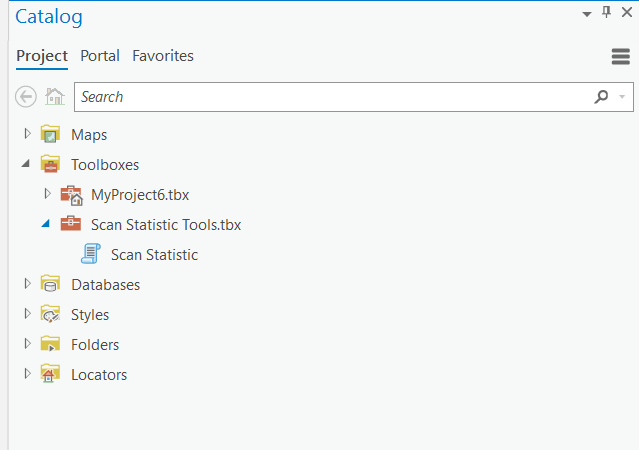Expand the Maps tree node
The image size is (639, 450).
27,134
